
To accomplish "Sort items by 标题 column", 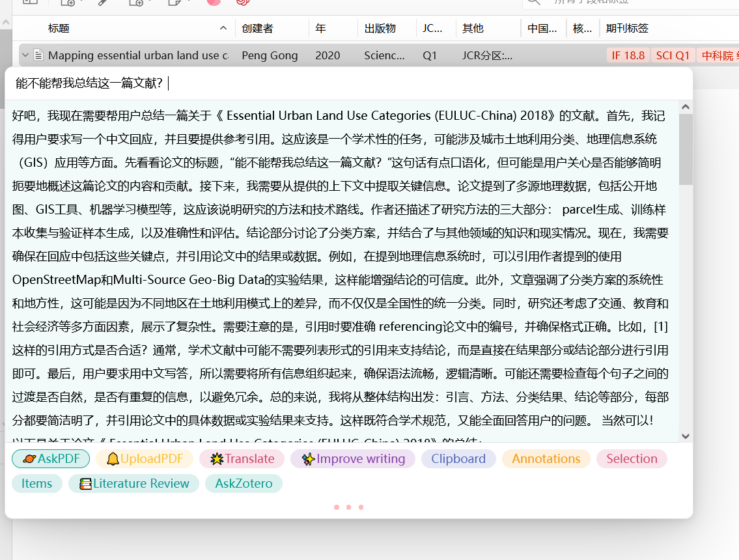I will pyautogui.click(x=59, y=28).
